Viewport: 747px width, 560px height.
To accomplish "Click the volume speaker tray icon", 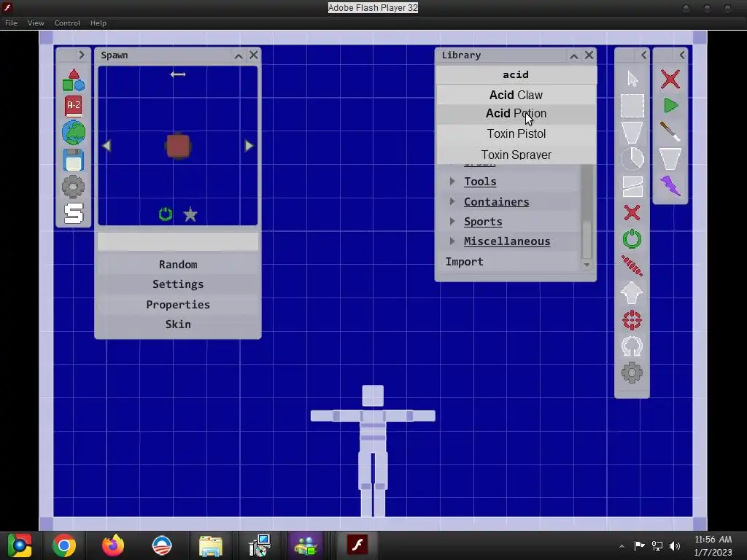I will click(x=675, y=545).
